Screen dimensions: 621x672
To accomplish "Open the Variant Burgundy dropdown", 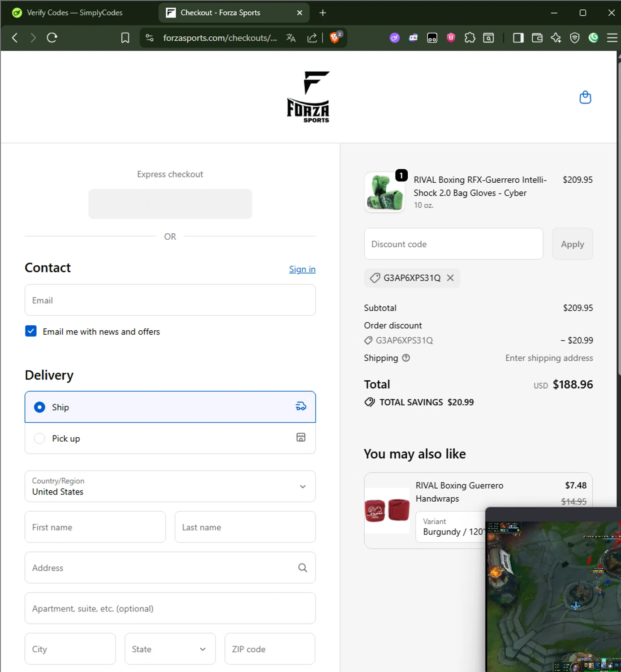I will 450,527.
